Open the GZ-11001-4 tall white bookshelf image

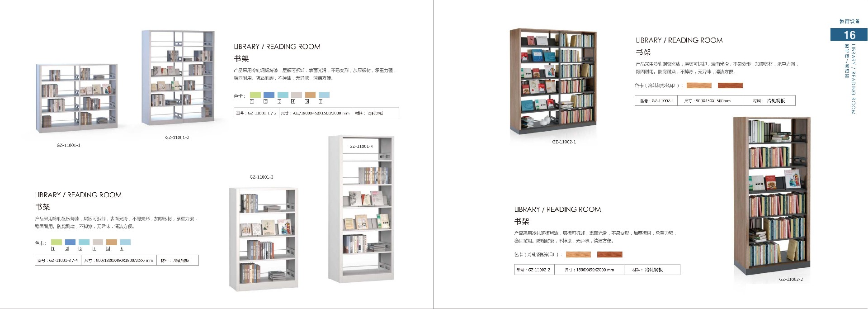(361, 209)
